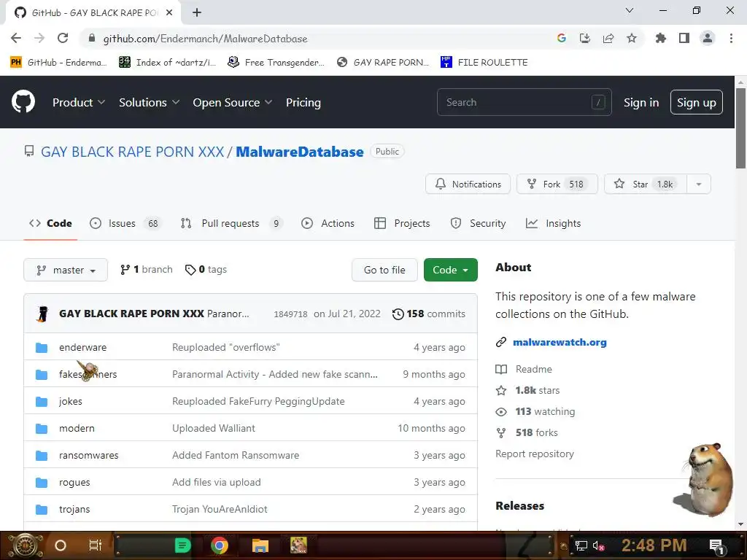Switch to the Insights tab
Screen dimensions: 747x560
click(553, 223)
